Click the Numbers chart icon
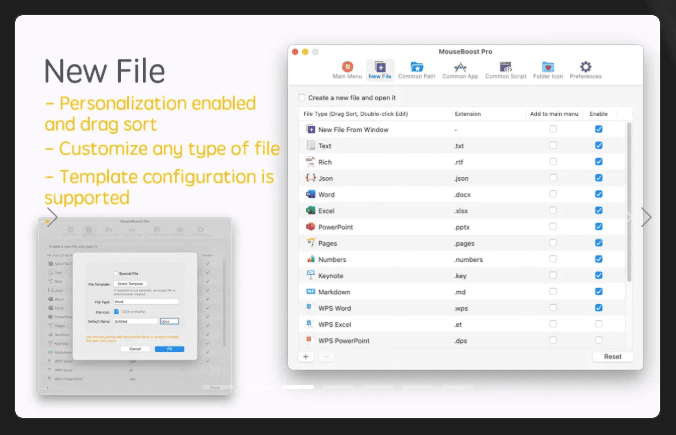Screen dimensions: 676x435 [310, 259]
